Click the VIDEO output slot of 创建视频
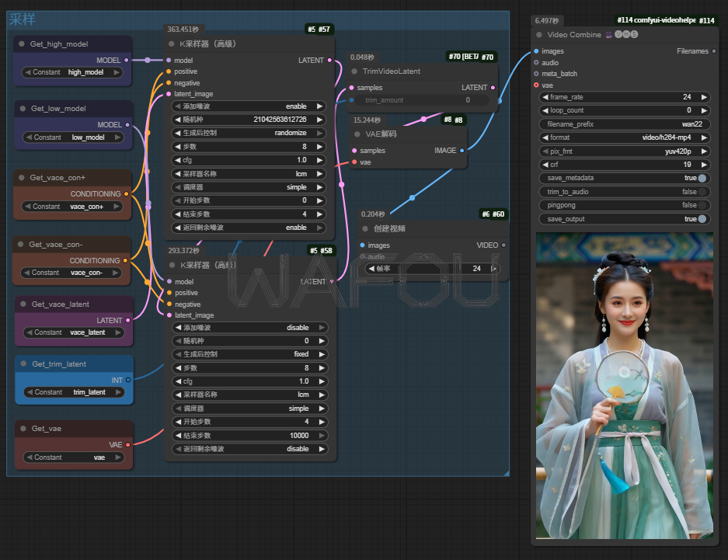The width and height of the screenshot is (728, 560). click(x=503, y=245)
